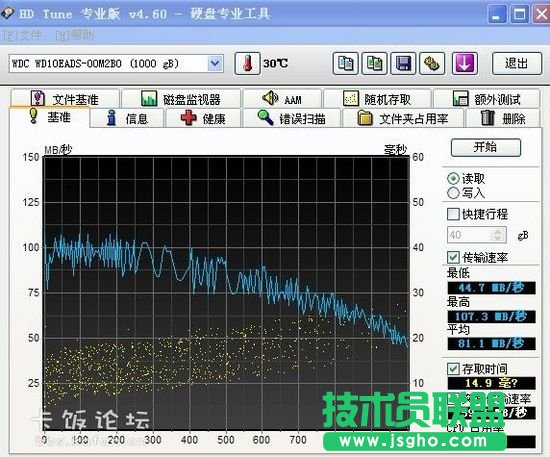Open the 帮助 help menu
Image resolution: width=550 pixels, height=457 pixels.
[x=75, y=35]
